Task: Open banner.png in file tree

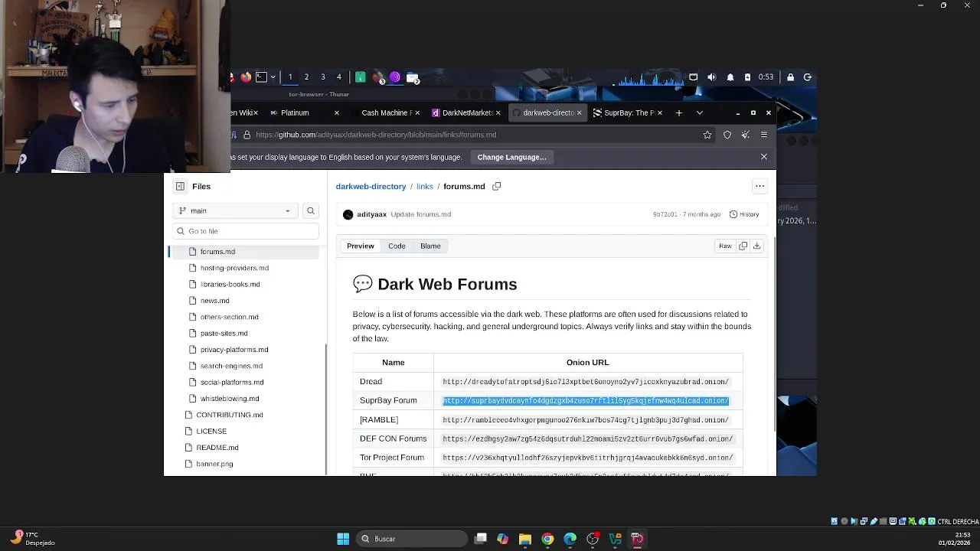Action: [214, 464]
